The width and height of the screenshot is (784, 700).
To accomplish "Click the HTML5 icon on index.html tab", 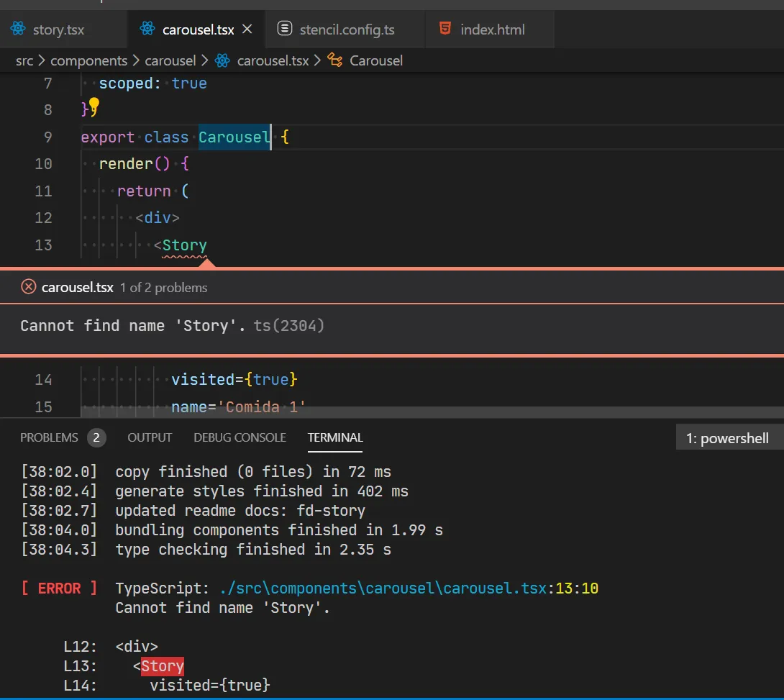I will 445,29.
